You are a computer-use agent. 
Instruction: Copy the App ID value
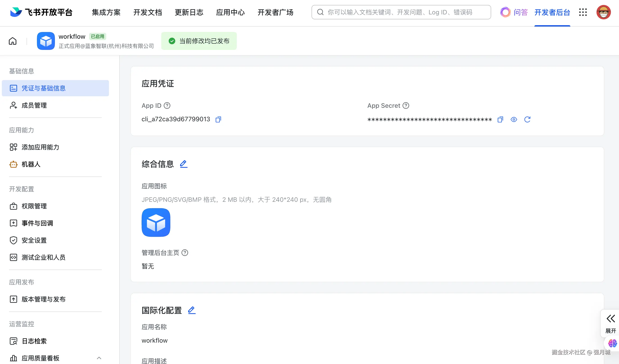[218, 119]
